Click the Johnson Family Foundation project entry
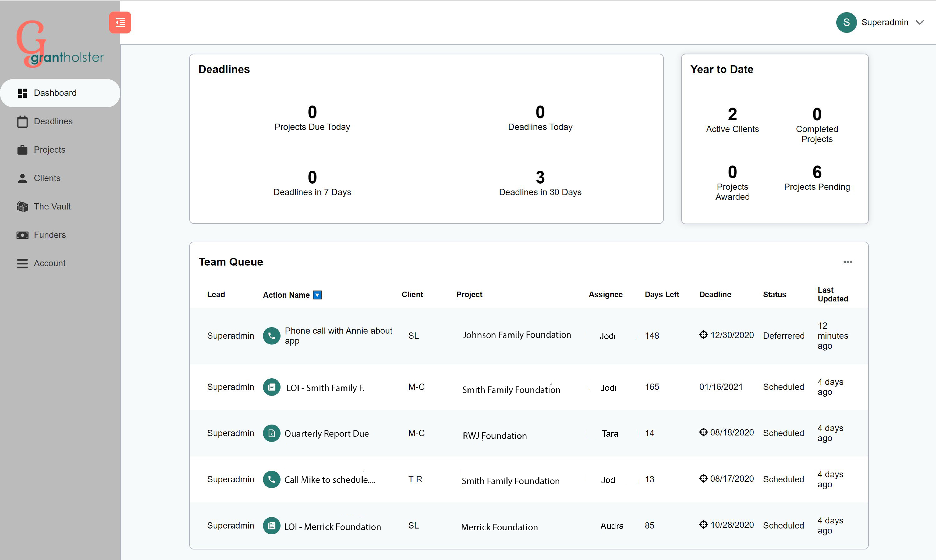Screen dimensions: 936x560 517,335
